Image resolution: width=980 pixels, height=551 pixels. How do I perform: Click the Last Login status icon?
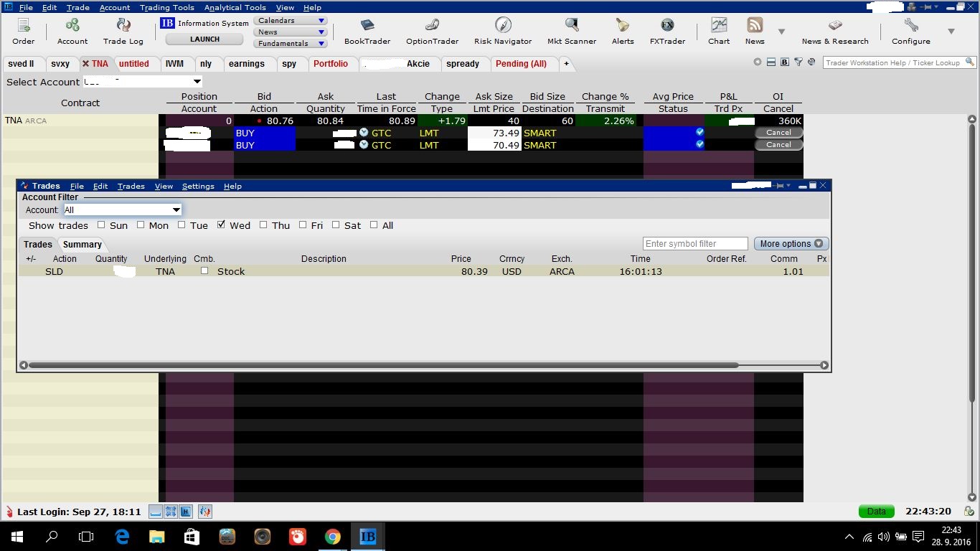click(9, 512)
